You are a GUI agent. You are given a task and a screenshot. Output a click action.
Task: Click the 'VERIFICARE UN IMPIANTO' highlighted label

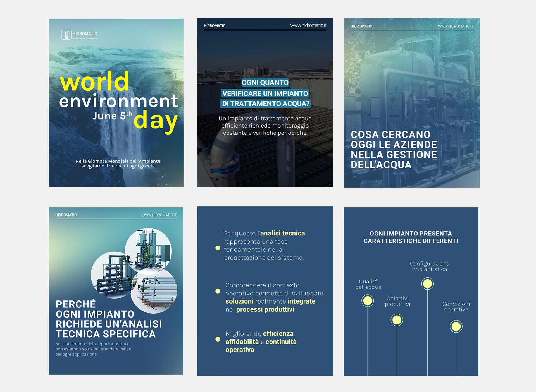tap(265, 93)
